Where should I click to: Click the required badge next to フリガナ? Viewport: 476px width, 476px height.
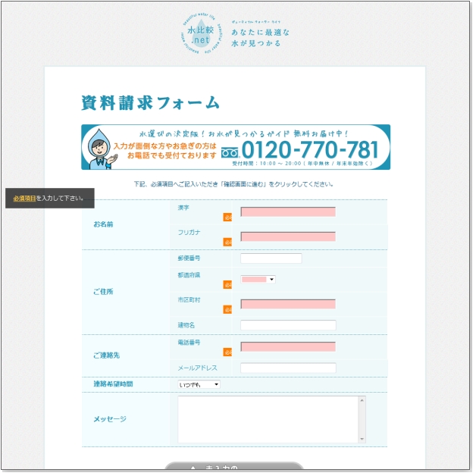[229, 243]
